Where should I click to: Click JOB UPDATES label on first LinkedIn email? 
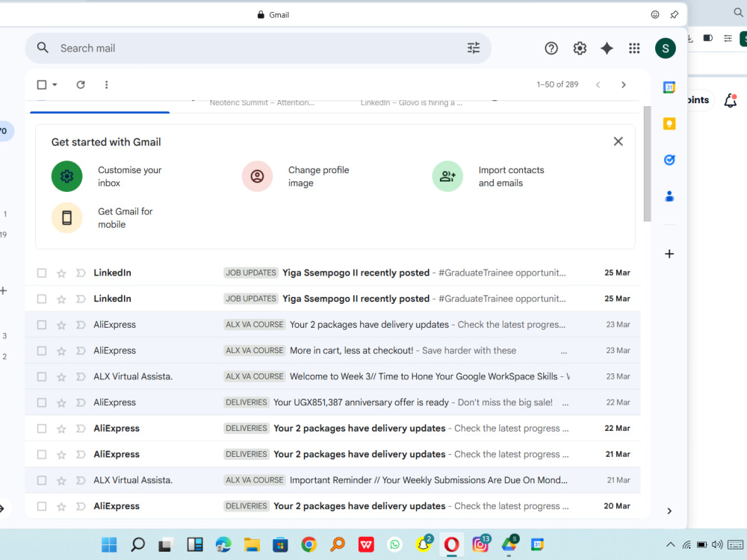251,273
